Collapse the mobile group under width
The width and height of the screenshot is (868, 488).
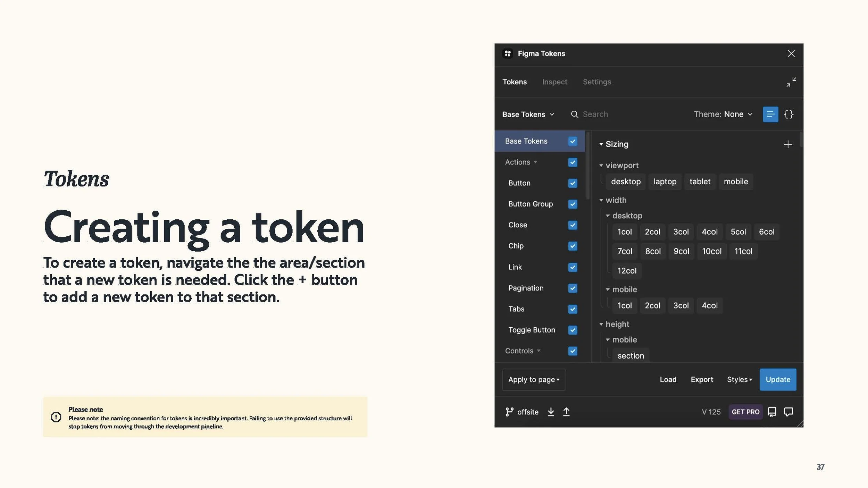608,289
